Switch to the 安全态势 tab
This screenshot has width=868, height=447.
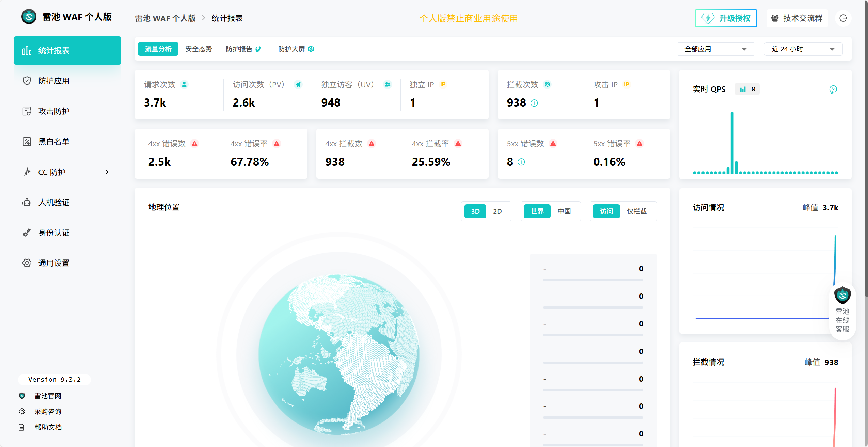[x=199, y=49]
